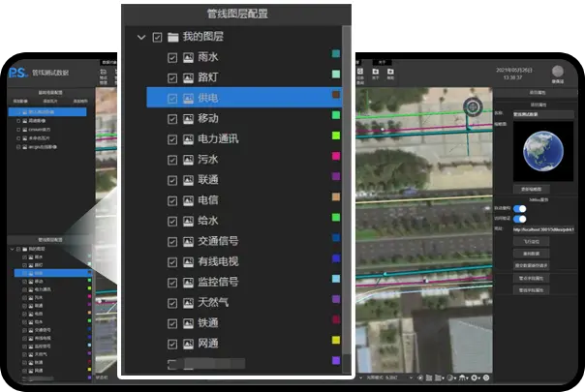
Task: Select the 供电 layer row
Action: [244, 98]
